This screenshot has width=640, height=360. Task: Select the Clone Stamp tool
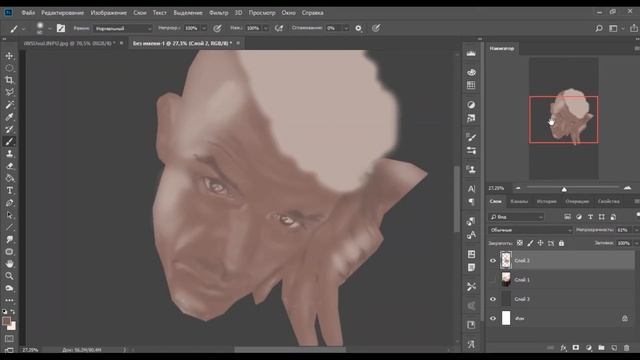[9, 154]
